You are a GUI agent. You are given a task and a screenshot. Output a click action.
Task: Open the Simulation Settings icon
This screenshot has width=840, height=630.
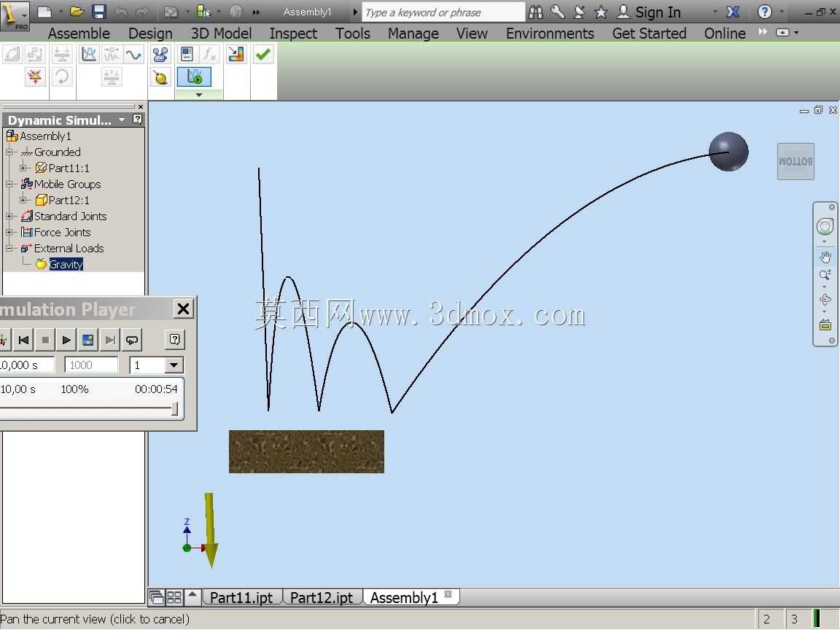[187, 54]
